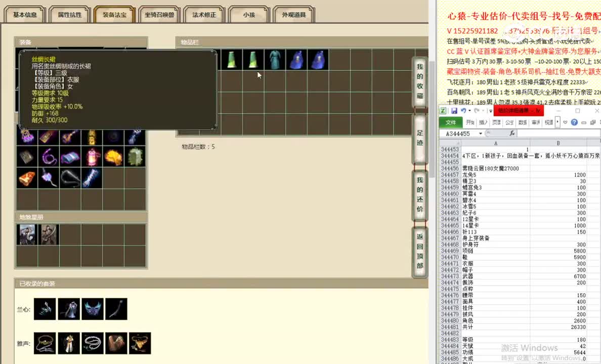Screen dimensions: 601x364
Task: Open the Excel 文件 menu
Action: pyautogui.click(x=451, y=122)
